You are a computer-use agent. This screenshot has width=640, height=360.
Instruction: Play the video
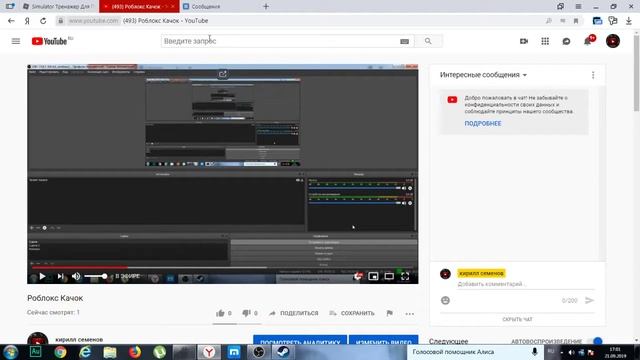click(x=42, y=277)
